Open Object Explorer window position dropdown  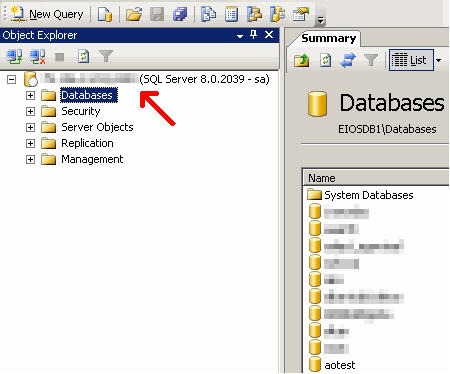coord(240,36)
